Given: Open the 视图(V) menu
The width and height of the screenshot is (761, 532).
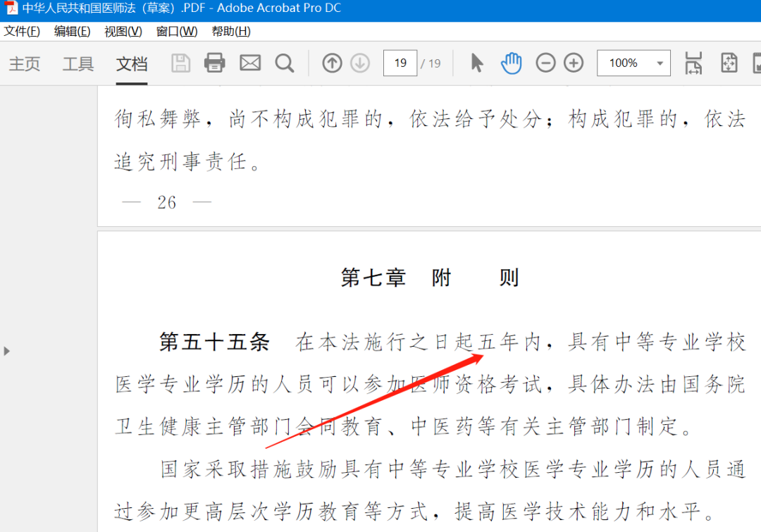Looking at the screenshot, I should pos(123,32).
